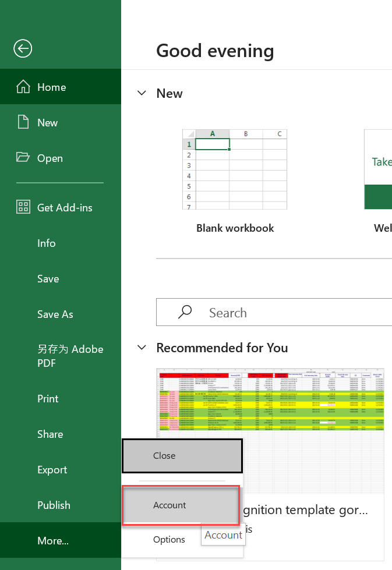This screenshot has height=570, width=392.
Task: Click the Home house icon
Action: [x=23, y=87]
